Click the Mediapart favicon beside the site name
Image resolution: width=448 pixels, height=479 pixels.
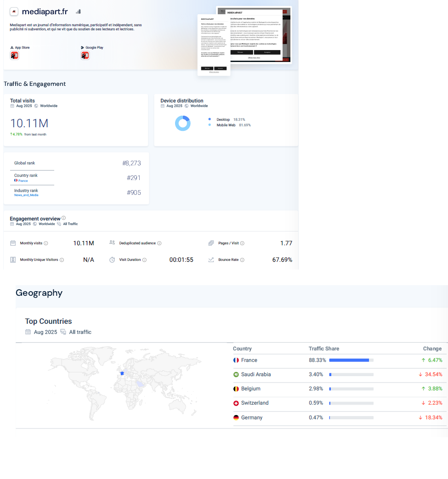click(x=14, y=11)
